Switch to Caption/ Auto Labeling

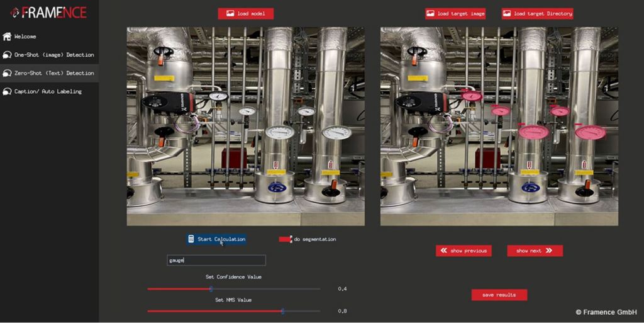tap(49, 92)
